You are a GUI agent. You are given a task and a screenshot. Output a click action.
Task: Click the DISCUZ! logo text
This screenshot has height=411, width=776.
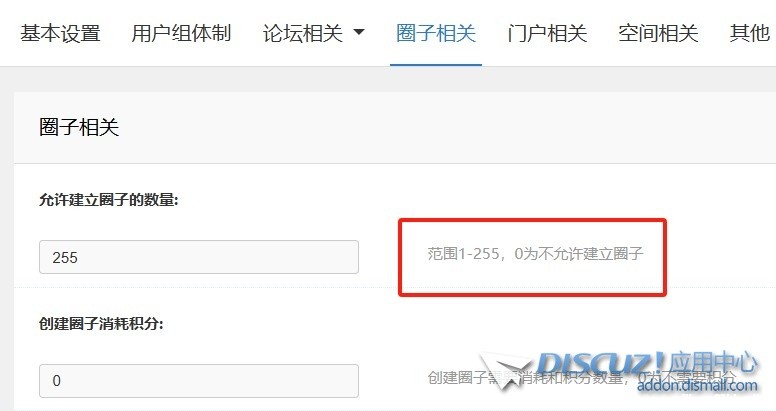click(600, 364)
